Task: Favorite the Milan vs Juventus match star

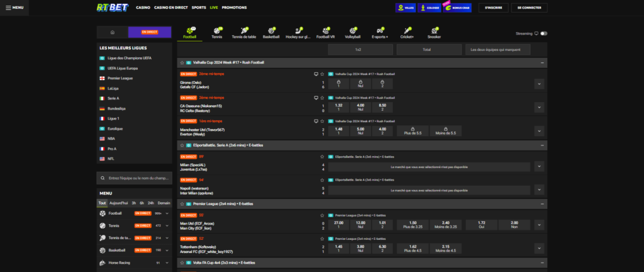Action: click(322, 157)
